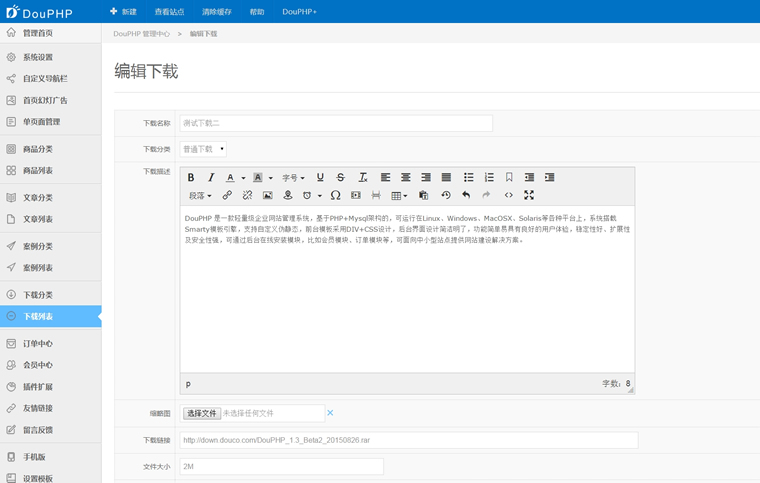Paste from clipboard icon
760x483 pixels.
coord(424,195)
